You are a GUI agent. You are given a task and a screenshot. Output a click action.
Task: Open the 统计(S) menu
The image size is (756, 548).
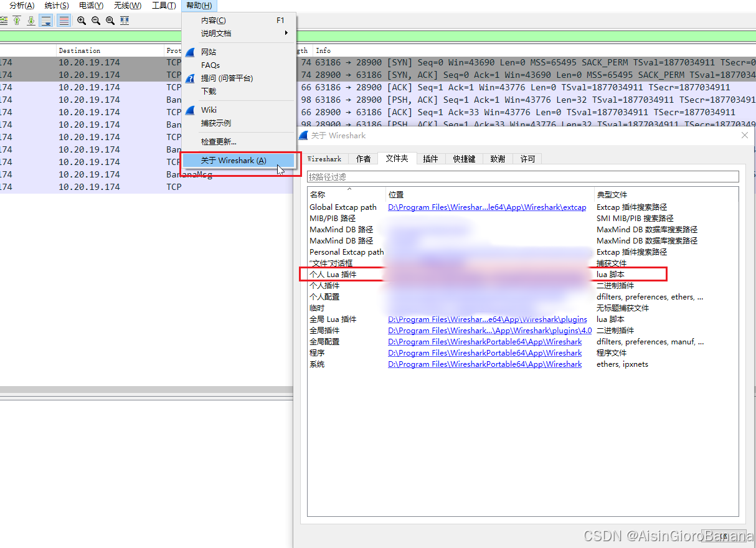pos(57,6)
